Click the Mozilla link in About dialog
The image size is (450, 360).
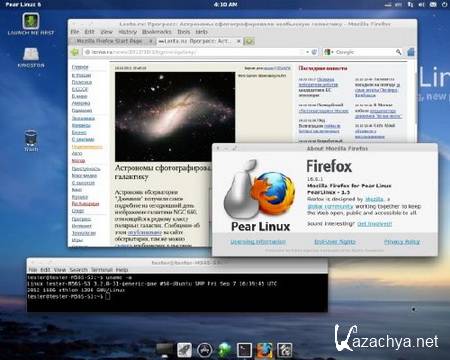click(x=374, y=199)
